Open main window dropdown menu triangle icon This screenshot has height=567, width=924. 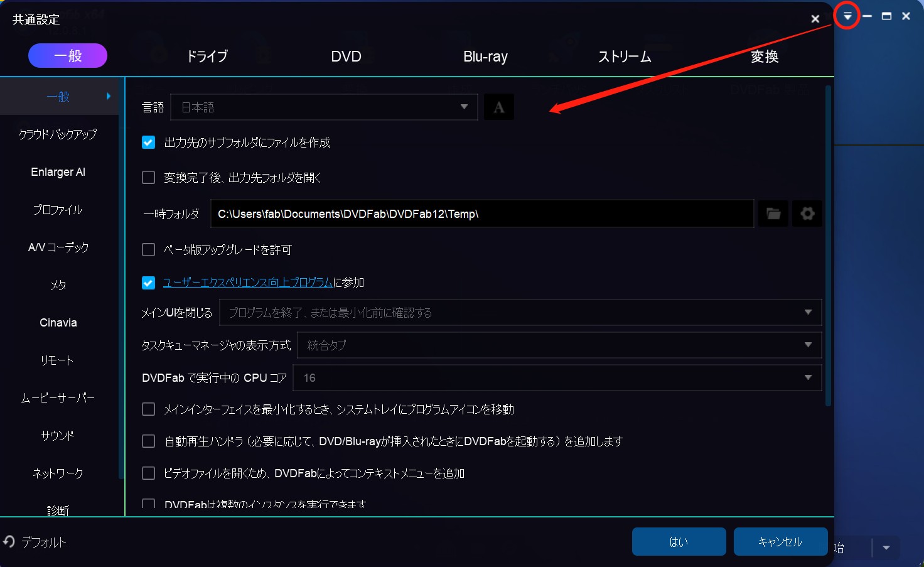click(x=847, y=16)
